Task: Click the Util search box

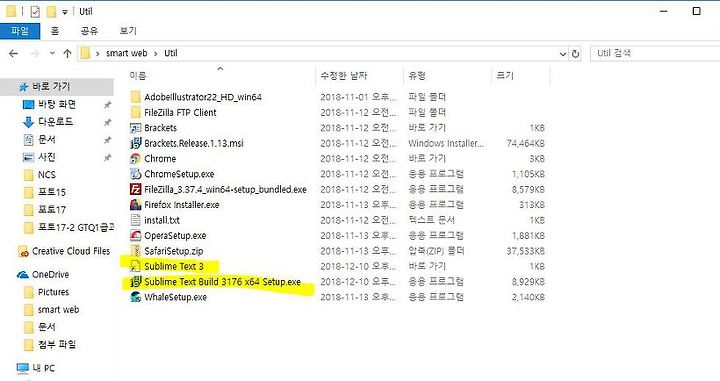Action: pyautogui.click(x=655, y=53)
